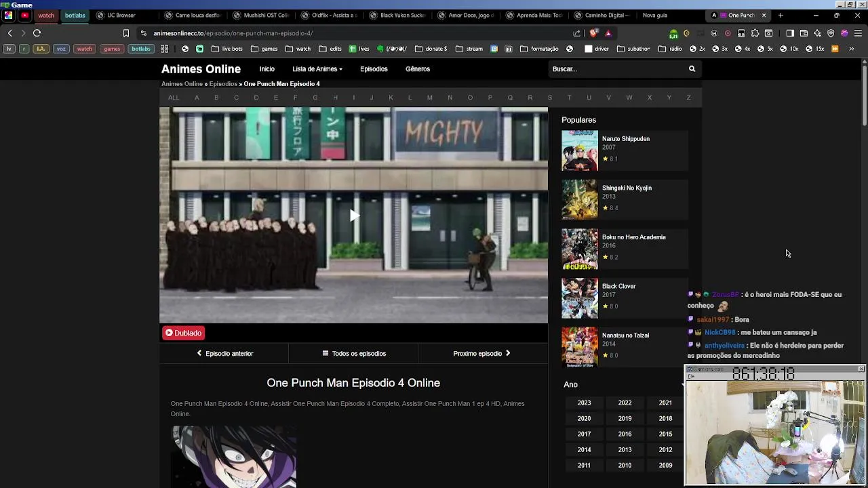Open the Brave VPN shield icon
The height and width of the screenshot is (488, 868).
click(831, 33)
